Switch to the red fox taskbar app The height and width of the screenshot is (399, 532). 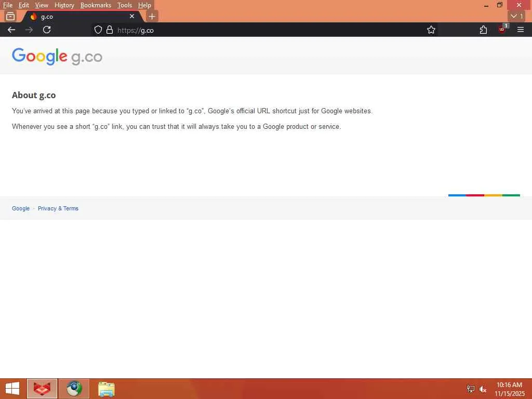[42, 389]
